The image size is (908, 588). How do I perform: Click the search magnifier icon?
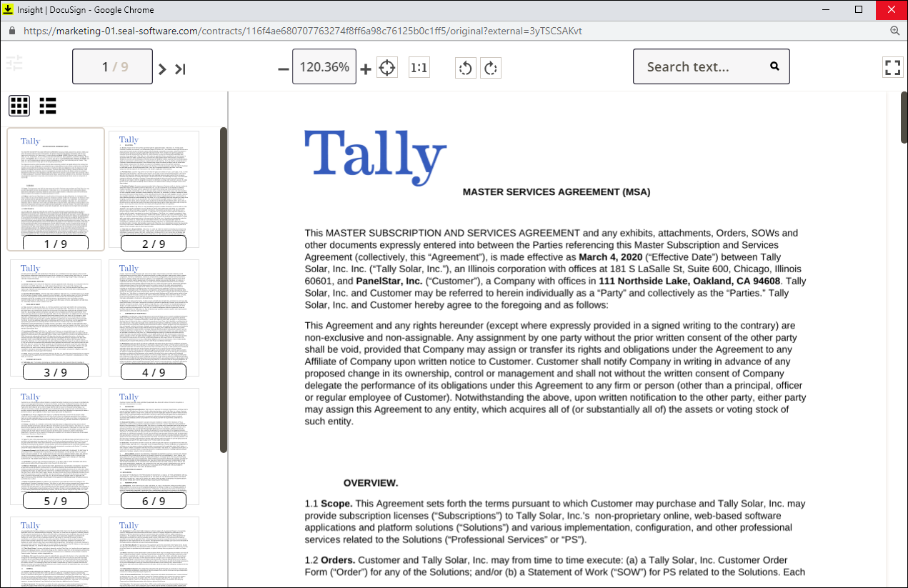pyautogui.click(x=774, y=66)
